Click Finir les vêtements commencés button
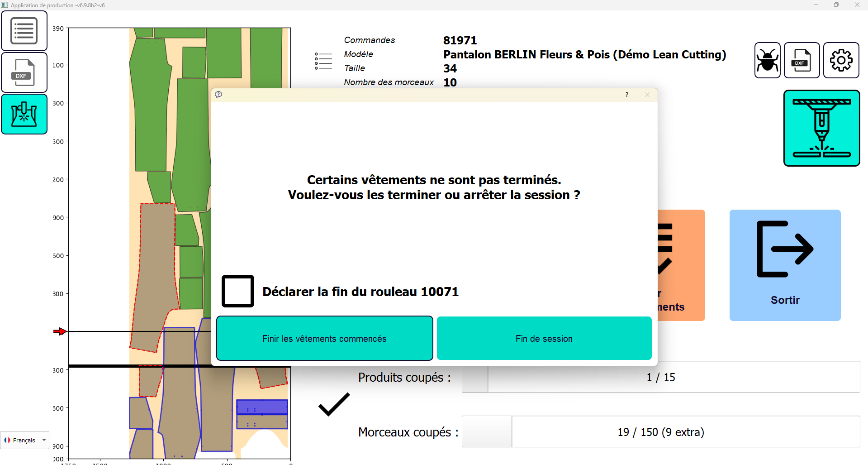 [324, 339]
